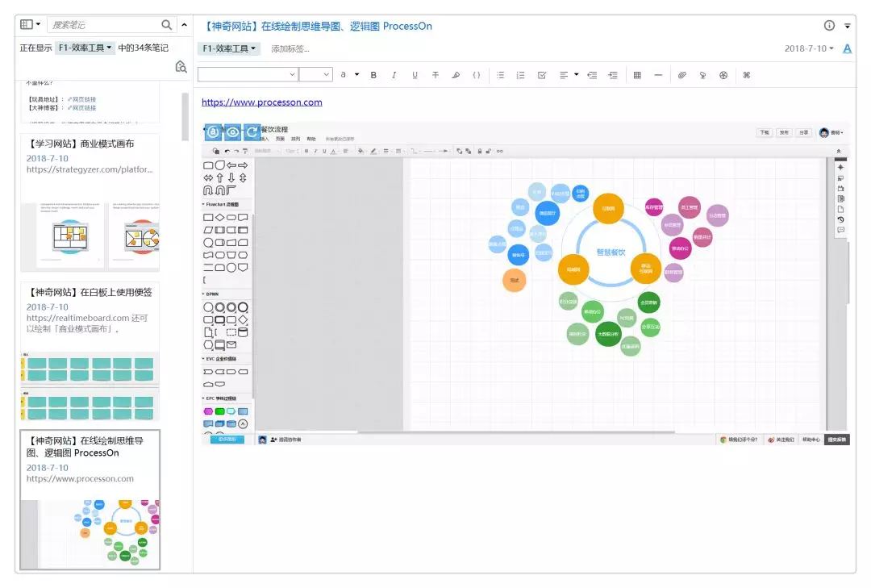Open the note info icon at top right
The height and width of the screenshot is (588, 871).
coord(829,25)
